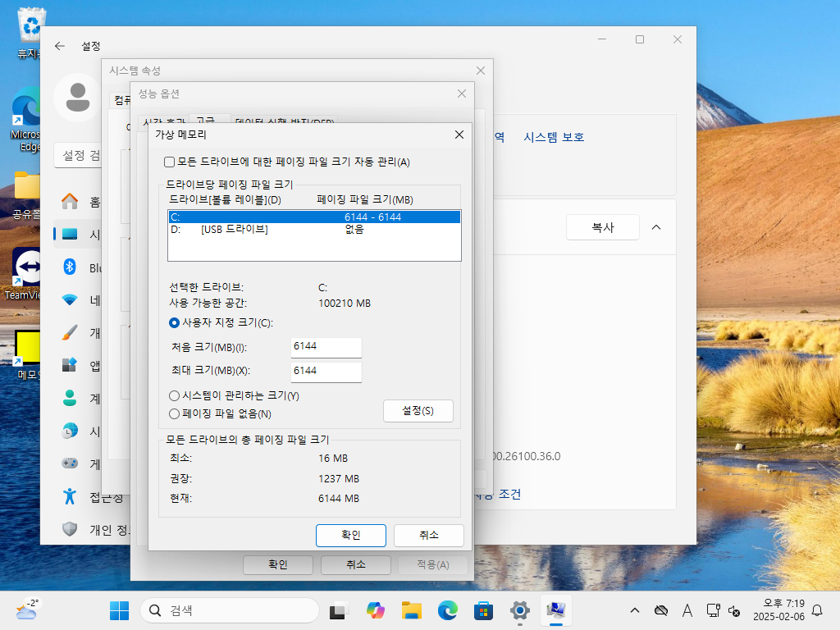
Task: Open the Windows Start menu
Action: coord(119,610)
